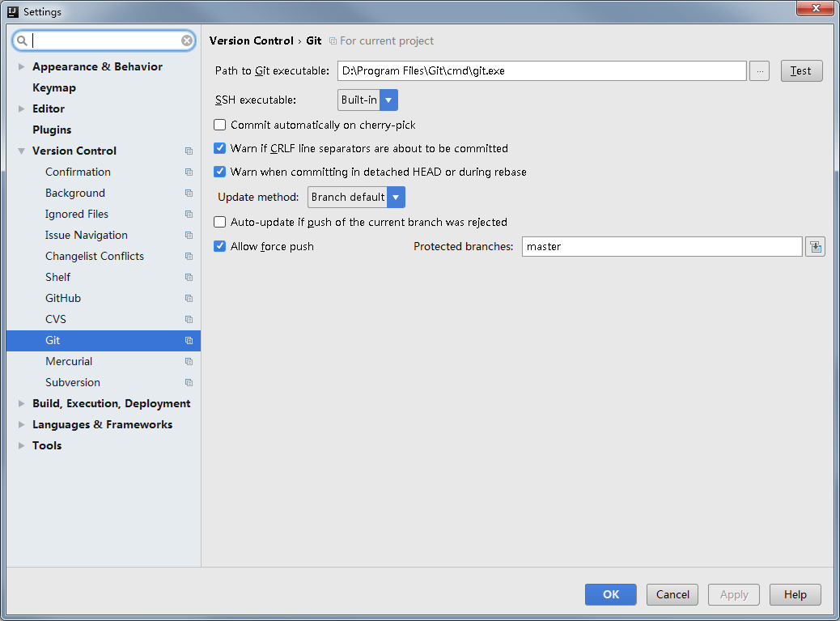Close the Settings window
Image resolution: width=840 pixels, height=621 pixels.
[x=816, y=9]
